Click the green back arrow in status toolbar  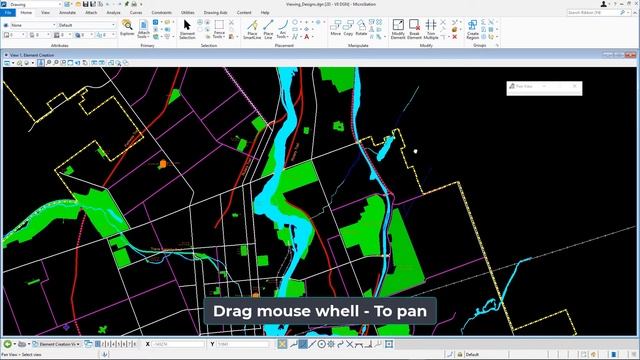(7, 344)
